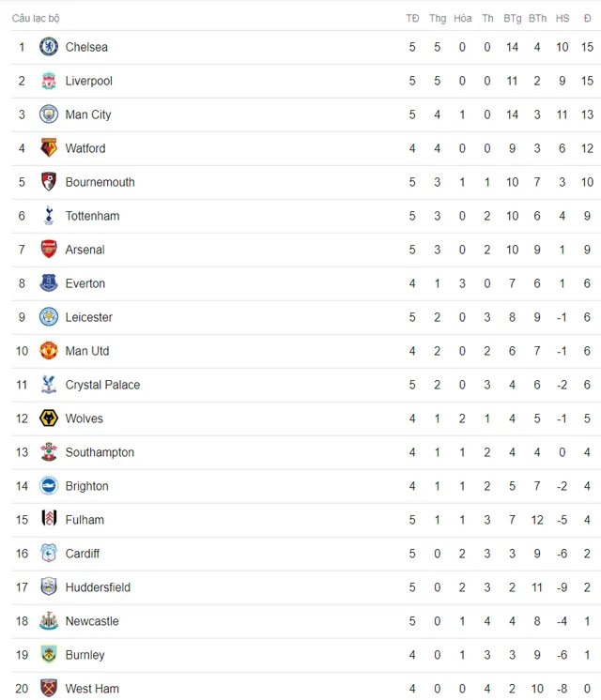Click the Newcastle club crest
This screenshot has width=601, height=700.
coord(49,621)
